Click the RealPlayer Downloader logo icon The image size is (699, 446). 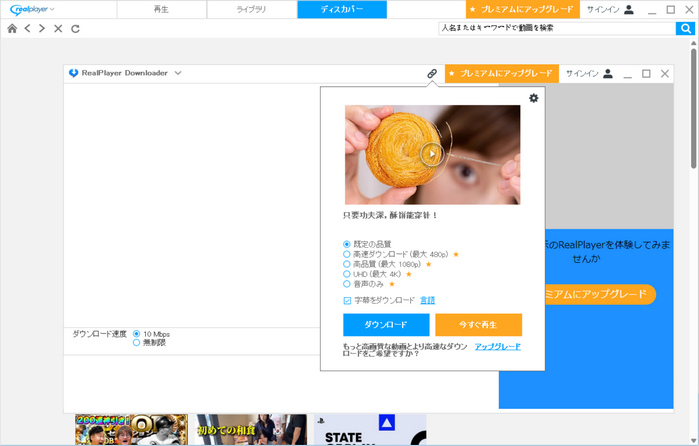(x=74, y=73)
